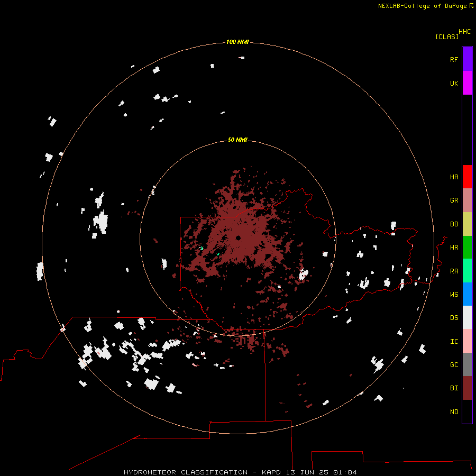This screenshot has width=476, height=476.
Task: Click the WS legend label
Action: tap(454, 295)
